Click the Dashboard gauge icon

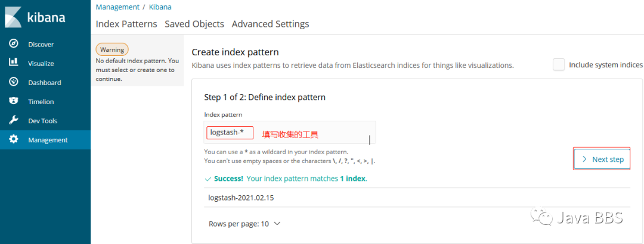(13, 82)
